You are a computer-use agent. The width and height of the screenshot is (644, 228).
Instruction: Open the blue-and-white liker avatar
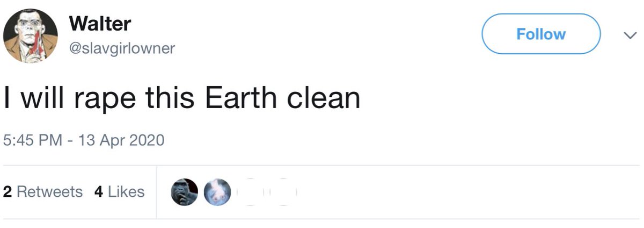point(217,192)
